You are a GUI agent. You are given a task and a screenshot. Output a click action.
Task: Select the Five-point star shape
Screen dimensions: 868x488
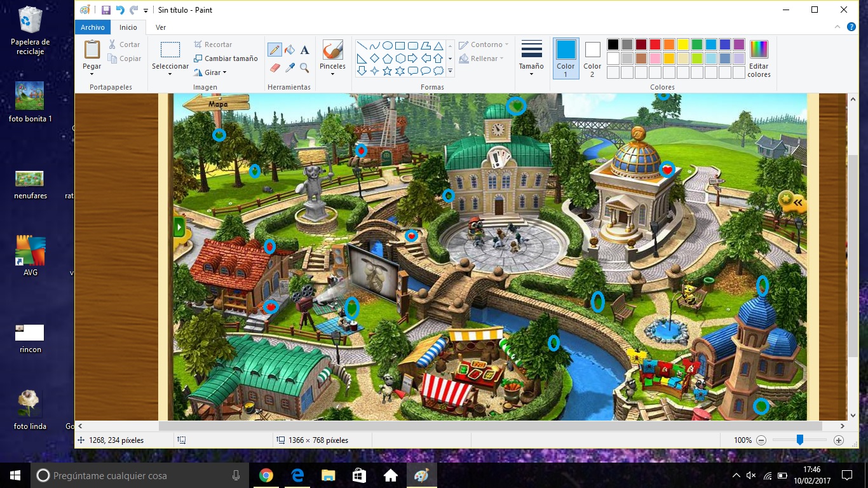tap(387, 71)
